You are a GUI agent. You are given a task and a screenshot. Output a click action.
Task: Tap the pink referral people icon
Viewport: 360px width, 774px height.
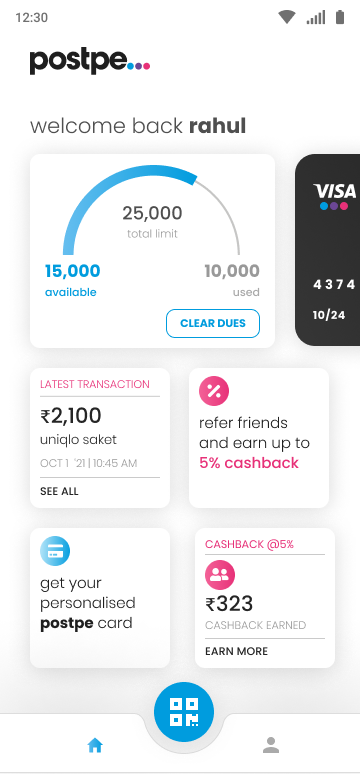220,575
